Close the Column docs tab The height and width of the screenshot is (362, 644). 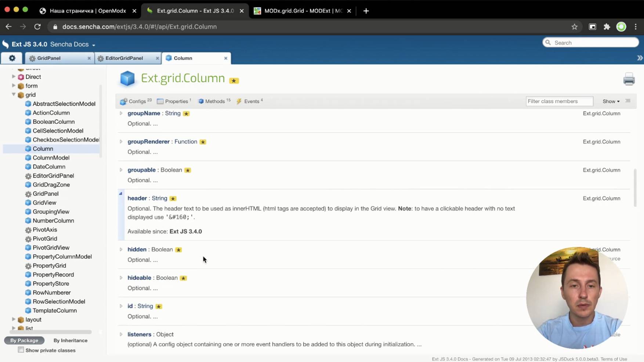pyautogui.click(x=225, y=58)
